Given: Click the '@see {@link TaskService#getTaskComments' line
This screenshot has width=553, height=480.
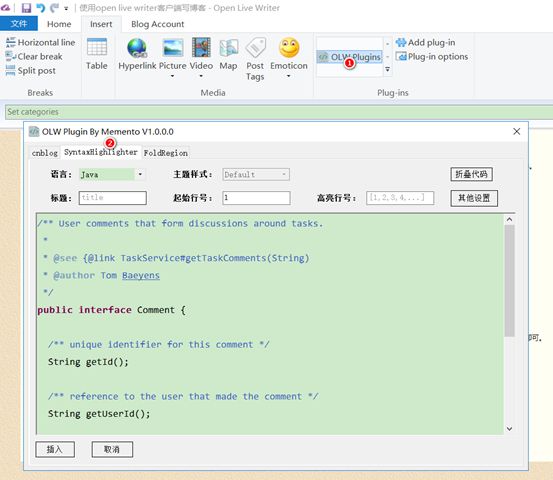Looking at the screenshot, I should [176, 258].
